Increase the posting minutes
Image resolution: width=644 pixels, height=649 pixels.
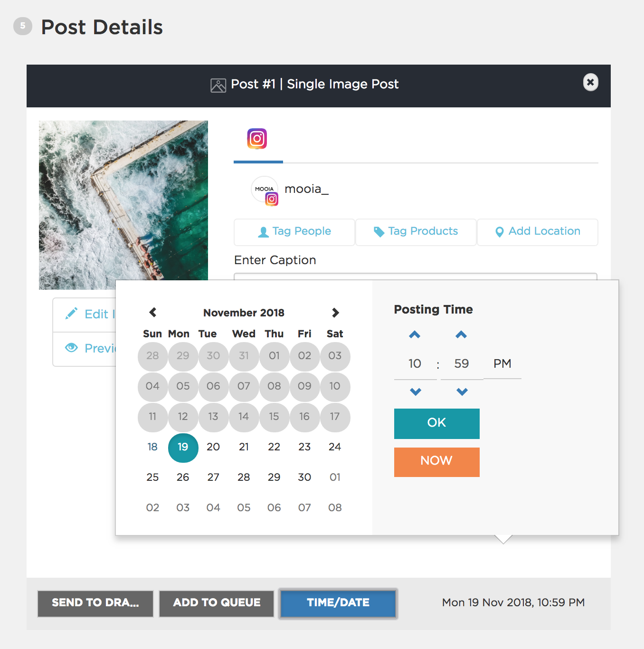[461, 335]
